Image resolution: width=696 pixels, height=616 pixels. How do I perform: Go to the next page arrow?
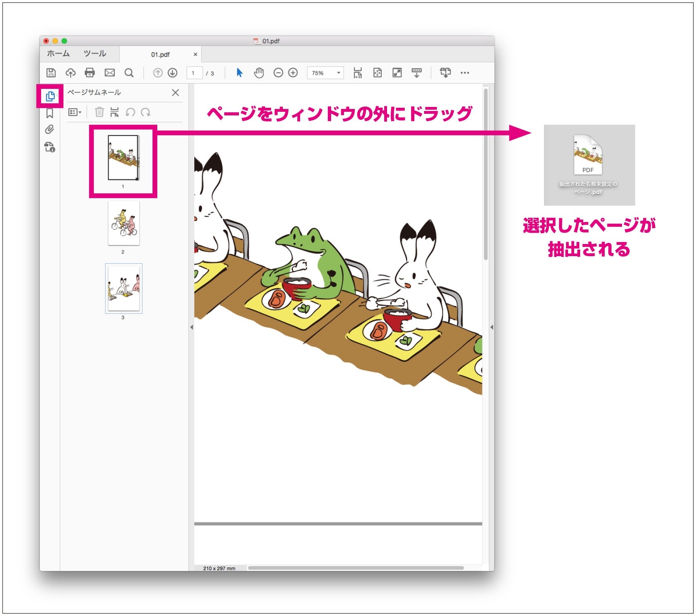(x=173, y=73)
